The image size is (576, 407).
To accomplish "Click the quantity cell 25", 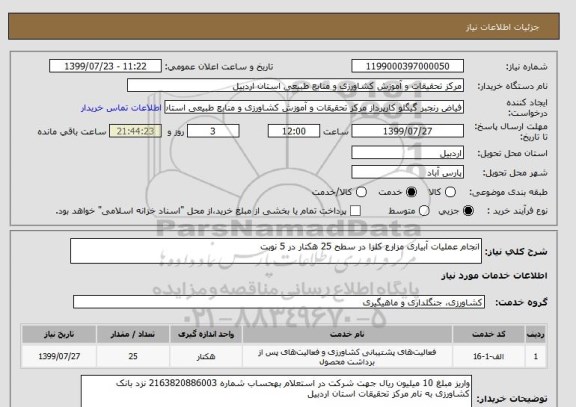I will coord(133,356).
